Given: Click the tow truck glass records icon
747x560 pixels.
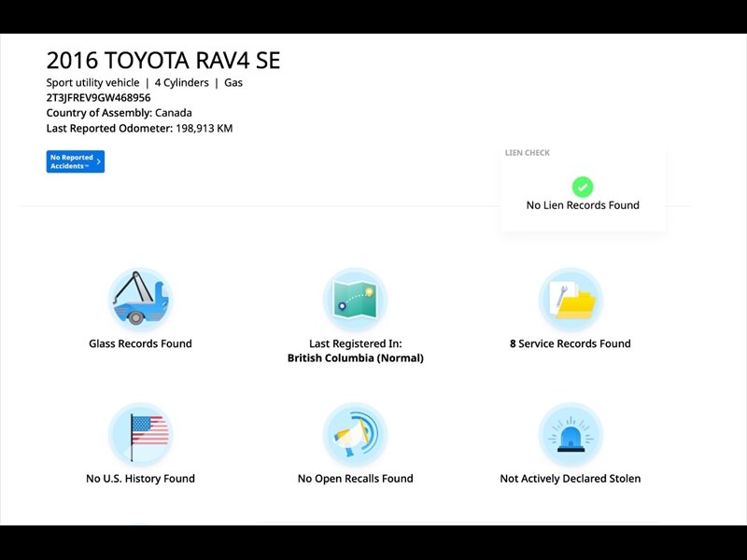Looking at the screenshot, I should point(140,300).
